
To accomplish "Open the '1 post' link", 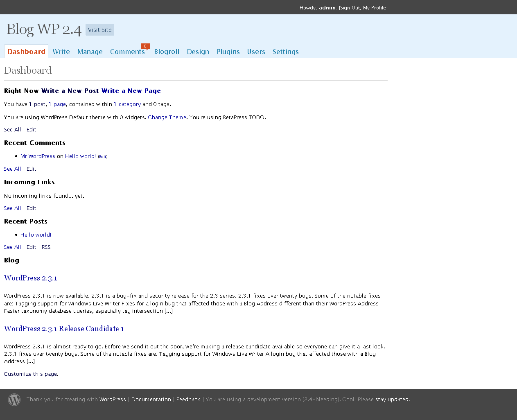I will pos(37,104).
